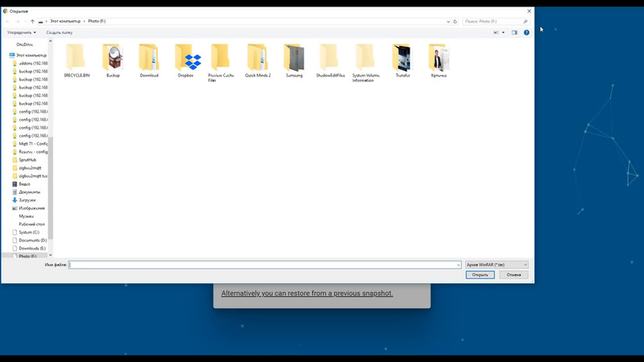Select the Quick Minds 2 folder

258,60
